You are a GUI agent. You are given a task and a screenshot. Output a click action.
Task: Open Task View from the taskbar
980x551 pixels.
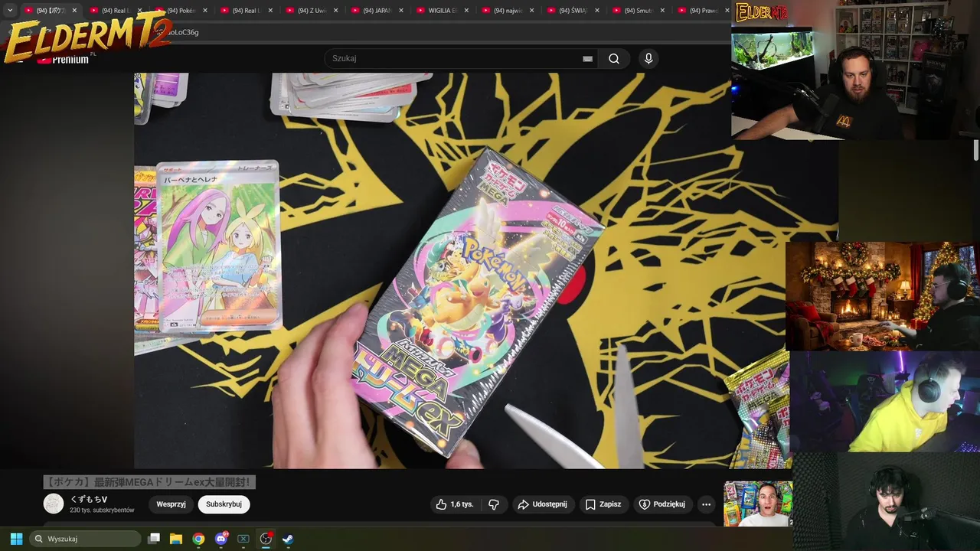click(x=154, y=539)
